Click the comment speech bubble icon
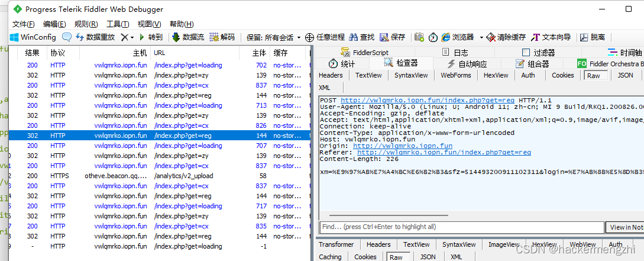 click(x=67, y=37)
